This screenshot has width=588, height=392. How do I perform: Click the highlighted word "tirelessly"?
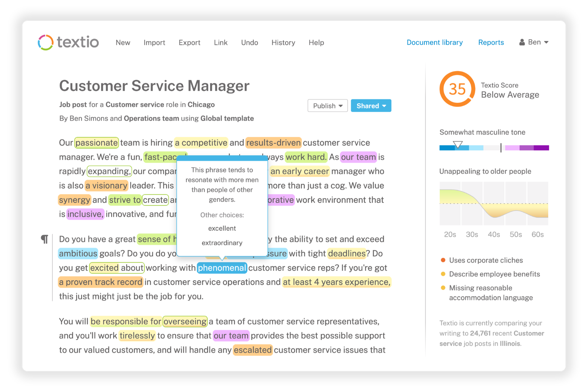click(137, 336)
